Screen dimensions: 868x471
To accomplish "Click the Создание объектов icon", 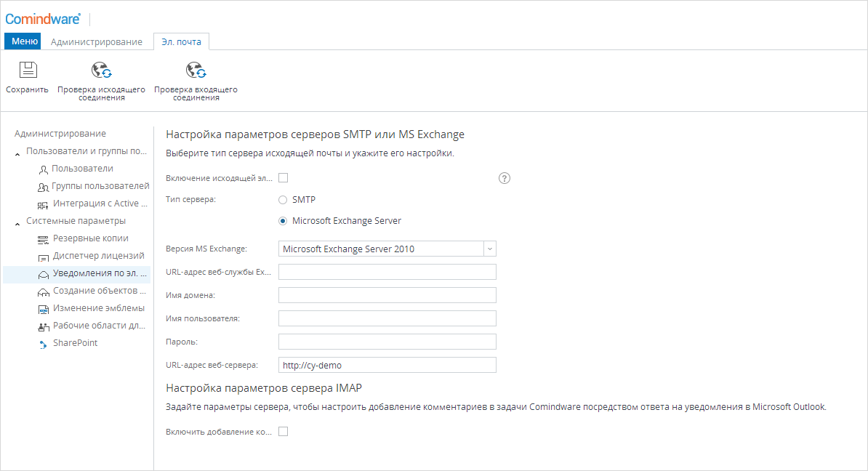I will coord(43,291).
